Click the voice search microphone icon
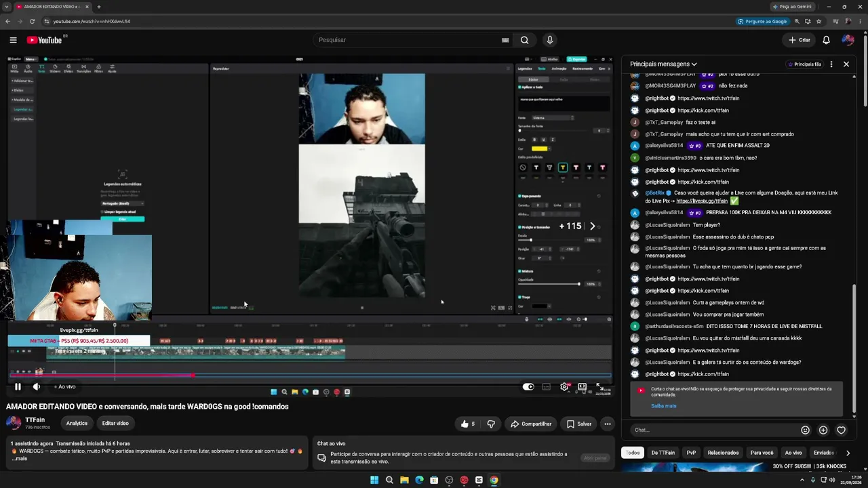 click(x=550, y=40)
